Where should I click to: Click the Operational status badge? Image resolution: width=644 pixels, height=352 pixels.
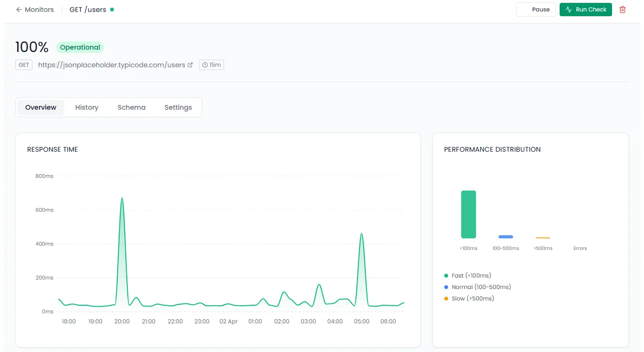tap(80, 47)
